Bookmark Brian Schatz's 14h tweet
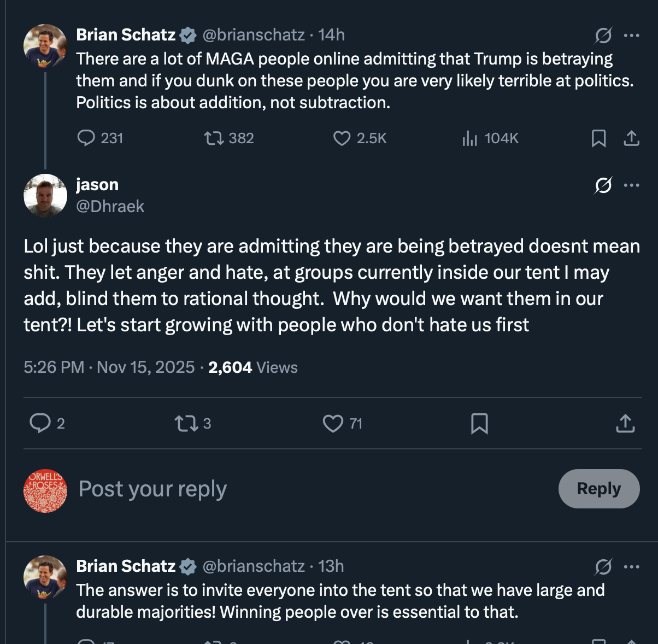This screenshot has width=658, height=644. [598, 138]
